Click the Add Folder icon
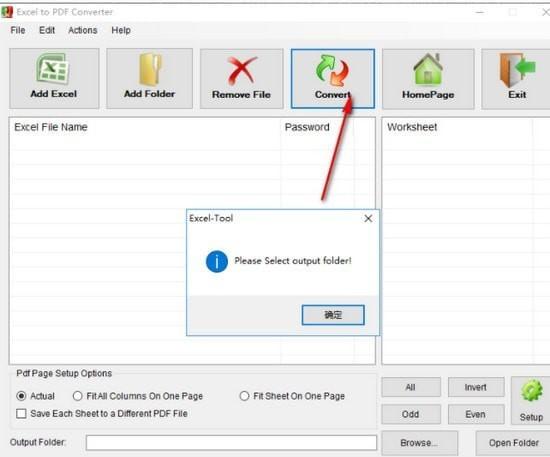The height and width of the screenshot is (457, 550). (x=150, y=69)
